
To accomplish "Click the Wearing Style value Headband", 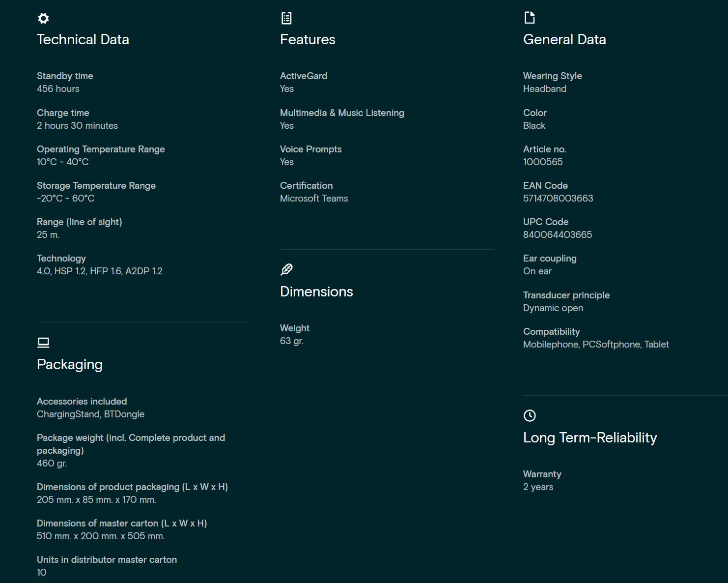I will click(x=545, y=89).
